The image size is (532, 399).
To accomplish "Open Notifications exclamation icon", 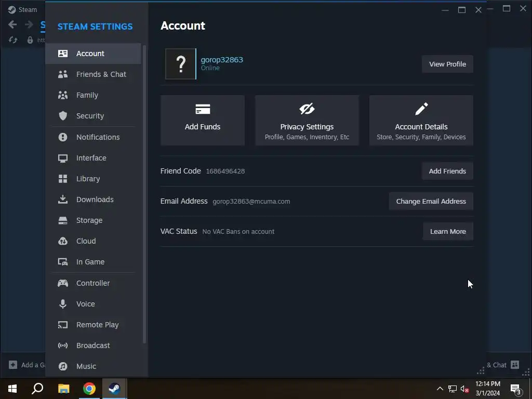I will 63,137.
